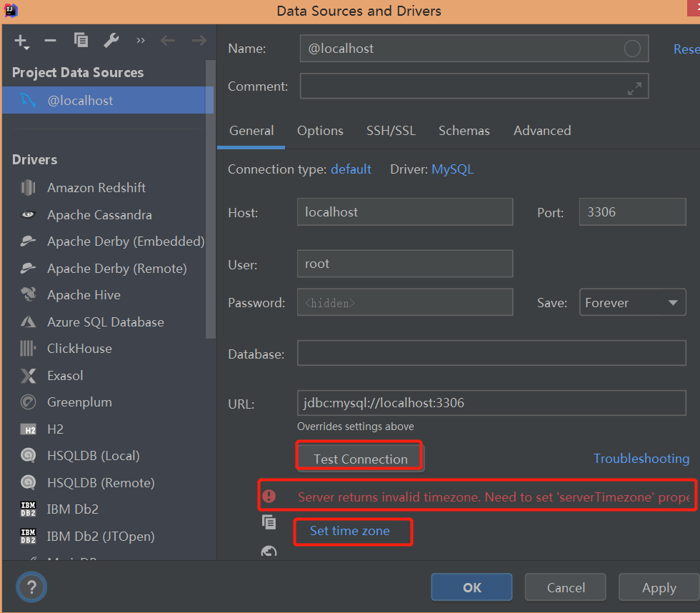700x613 pixels.
Task: Click the Reset link
Action: (686, 49)
